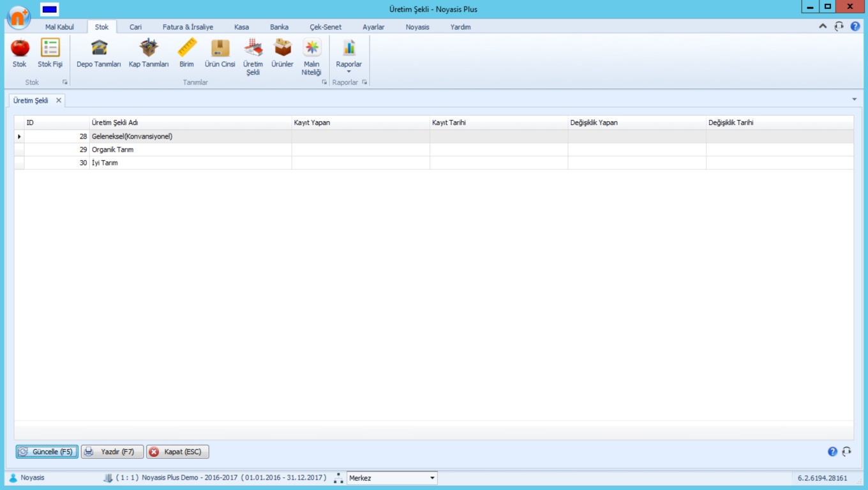Sort by Değişiklik Yapan column header

(637, 122)
